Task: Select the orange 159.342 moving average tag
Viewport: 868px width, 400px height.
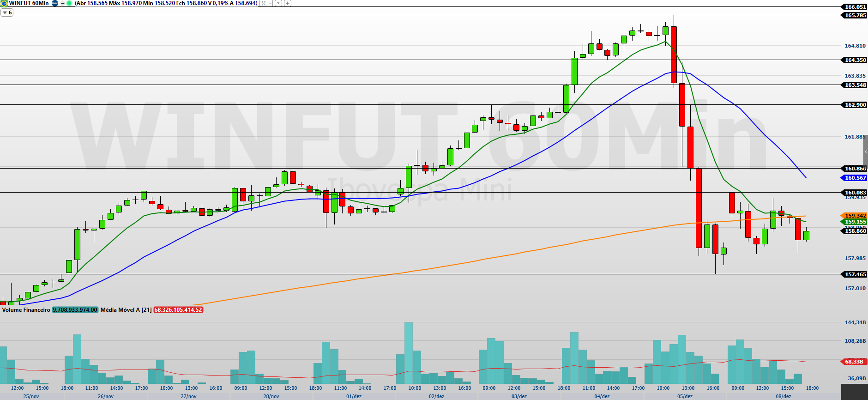Action: click(855, 216)
